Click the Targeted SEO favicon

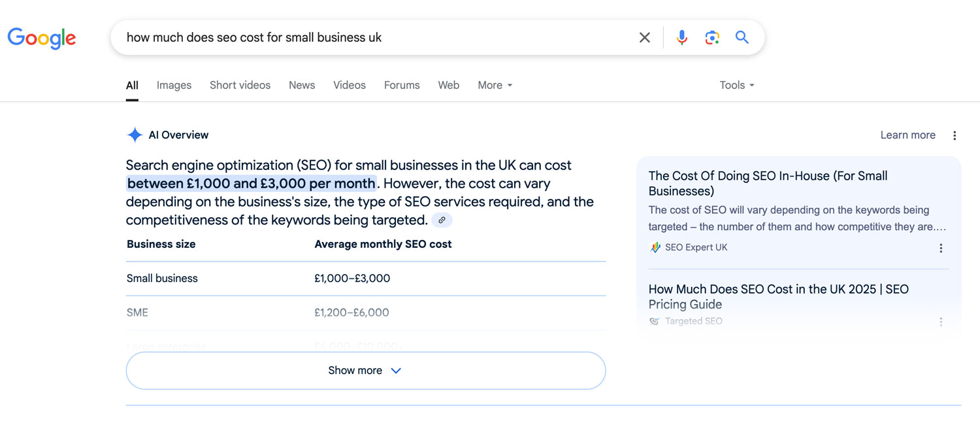[655, 321]
